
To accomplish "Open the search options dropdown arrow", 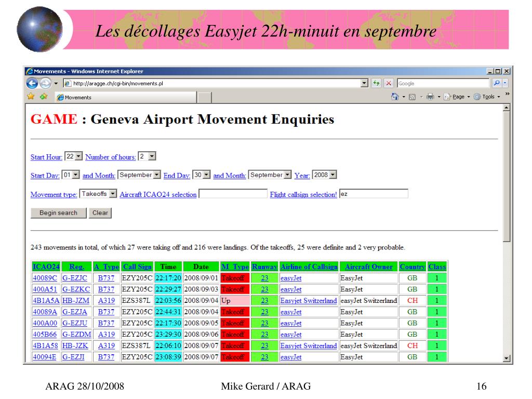I will [505, 83].
